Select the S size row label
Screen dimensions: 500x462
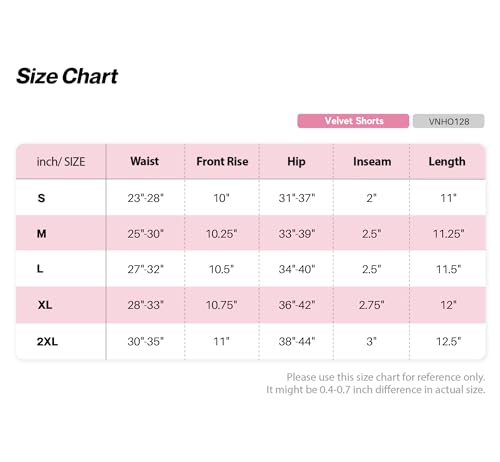pyautogui.click(x=41, y=198)
